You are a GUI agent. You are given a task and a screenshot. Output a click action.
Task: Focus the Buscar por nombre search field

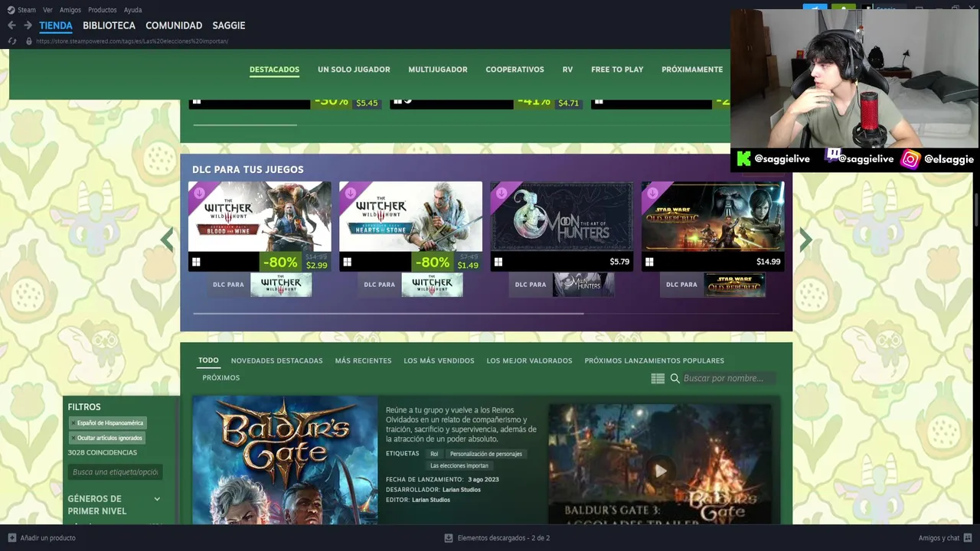728,378
